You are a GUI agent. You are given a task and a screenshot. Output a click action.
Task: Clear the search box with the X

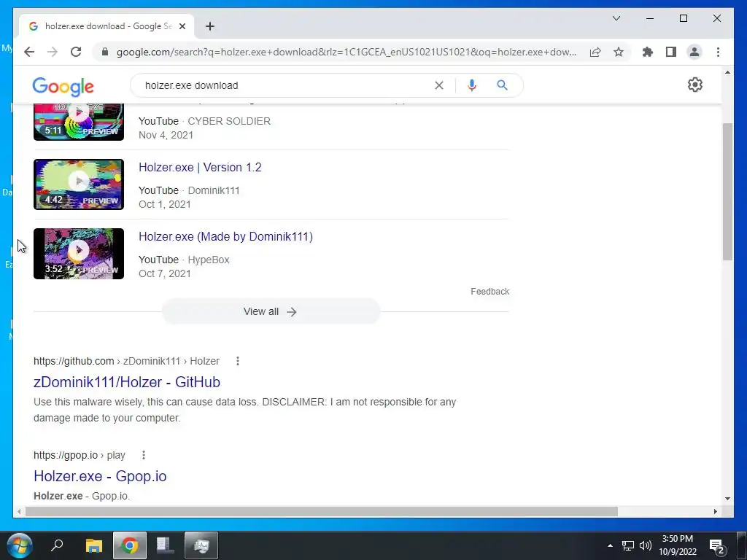pos(438,85)
